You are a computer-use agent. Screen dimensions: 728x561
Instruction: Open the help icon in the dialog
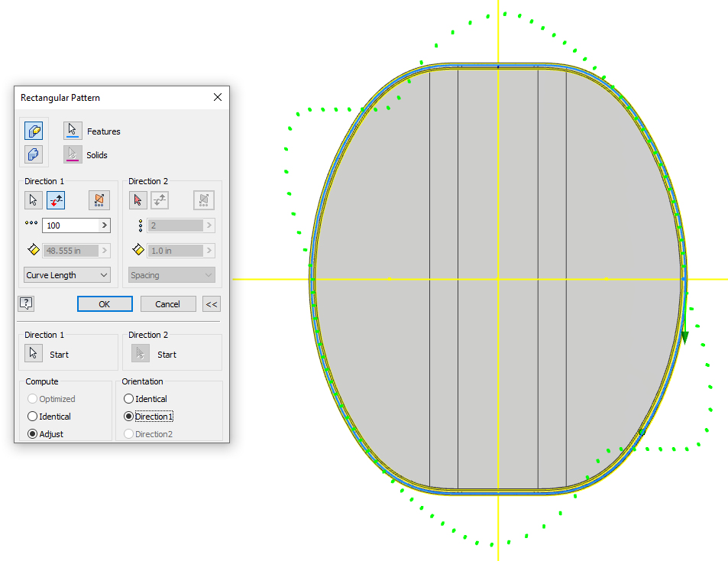(x=26, y=303)
